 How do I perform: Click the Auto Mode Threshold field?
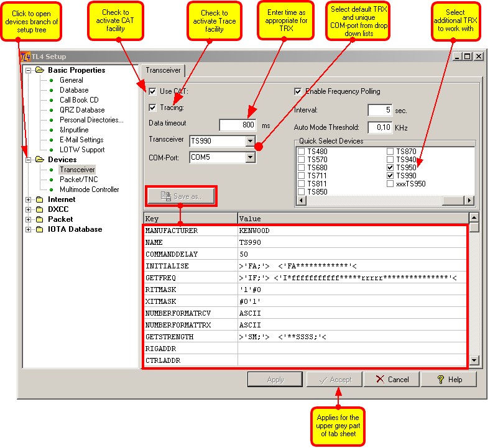[x=380, y=127]
